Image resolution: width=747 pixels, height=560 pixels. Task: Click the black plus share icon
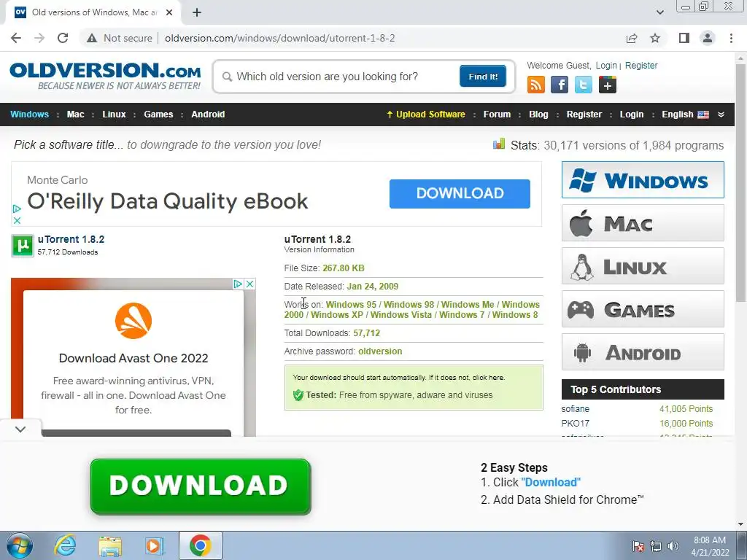click(608, 85)
